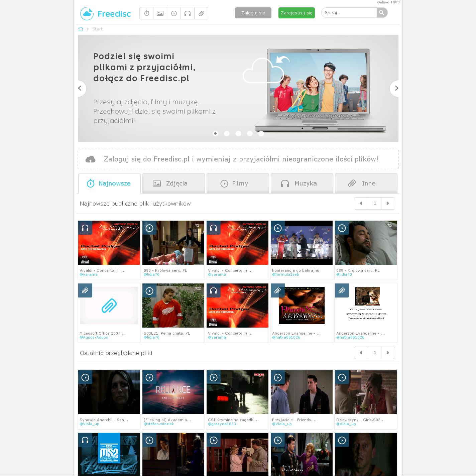Viewport: 476px width, 476px height.
Task: Select the third banner slide dot
Action: (x=238, y=134)
